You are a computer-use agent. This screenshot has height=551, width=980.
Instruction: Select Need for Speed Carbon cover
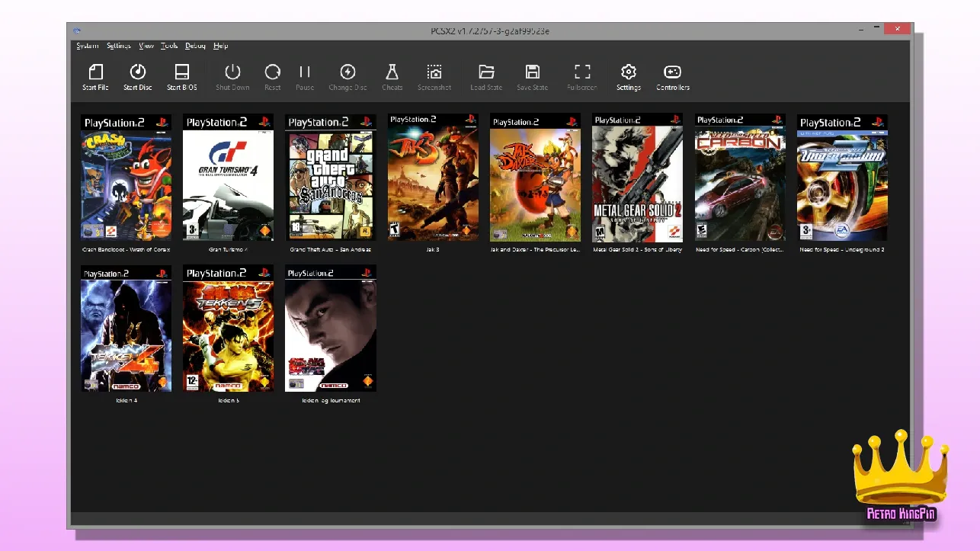(740, 178)
